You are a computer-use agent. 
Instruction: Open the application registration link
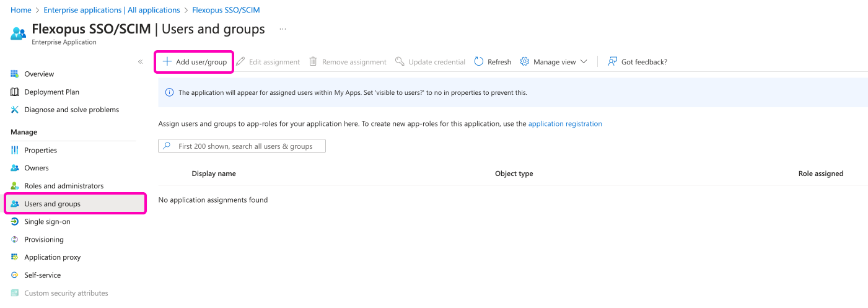pos(564,124)
